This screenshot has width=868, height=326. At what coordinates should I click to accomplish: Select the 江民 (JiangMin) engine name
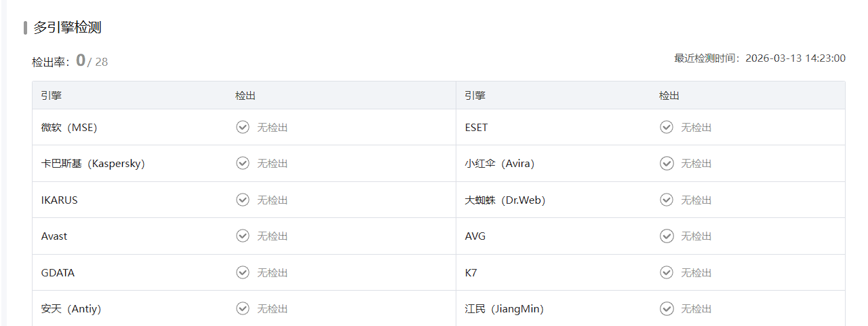click(504, 309)
